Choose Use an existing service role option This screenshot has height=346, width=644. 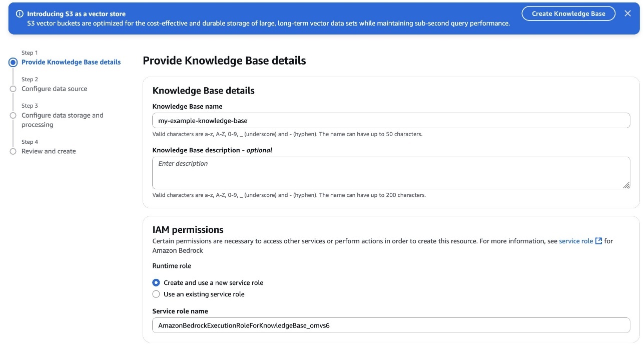coord(156,294)
